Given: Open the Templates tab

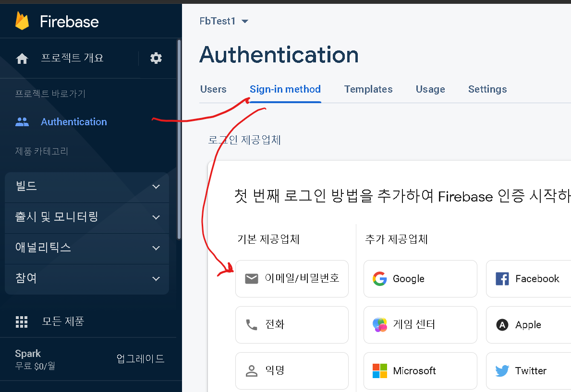Looking at the screenshot, I should point(368,89).
